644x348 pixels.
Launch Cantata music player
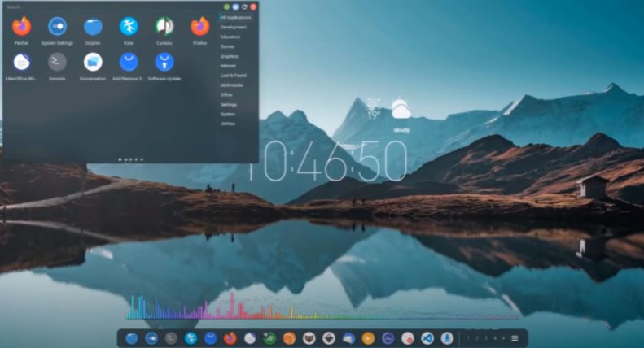(x=164, y=27)
